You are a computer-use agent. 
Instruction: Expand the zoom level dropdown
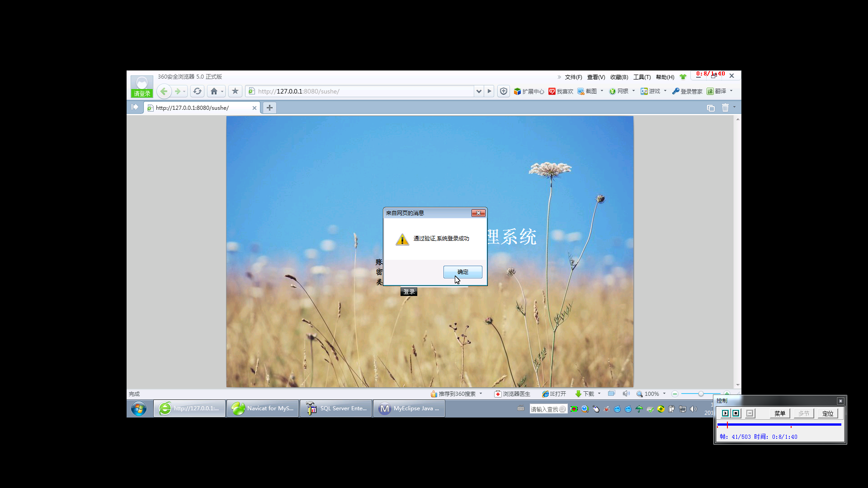pos(664,394)
